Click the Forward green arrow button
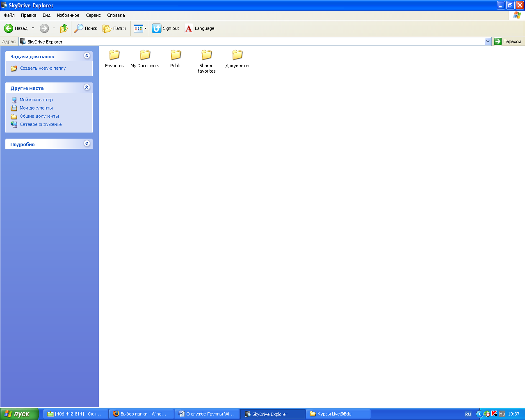525x420 pixels. (x=44, y=28)
